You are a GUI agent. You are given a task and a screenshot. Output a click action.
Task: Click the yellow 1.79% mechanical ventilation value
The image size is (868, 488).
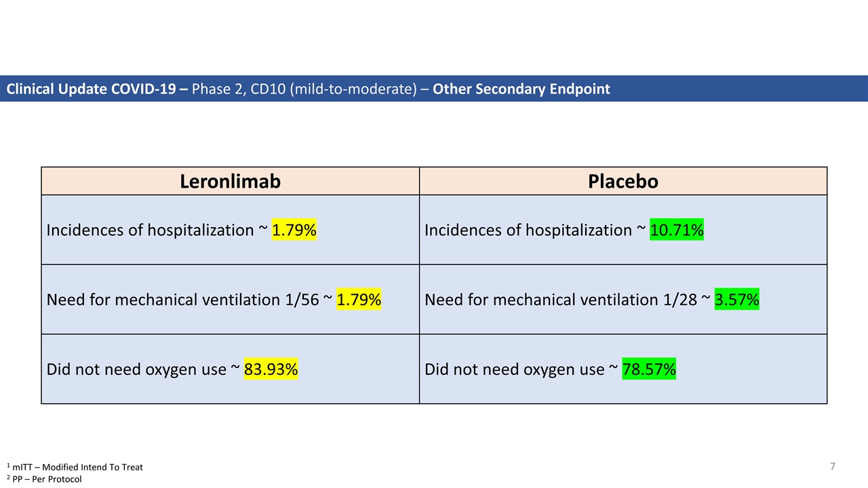coord(359,300)
